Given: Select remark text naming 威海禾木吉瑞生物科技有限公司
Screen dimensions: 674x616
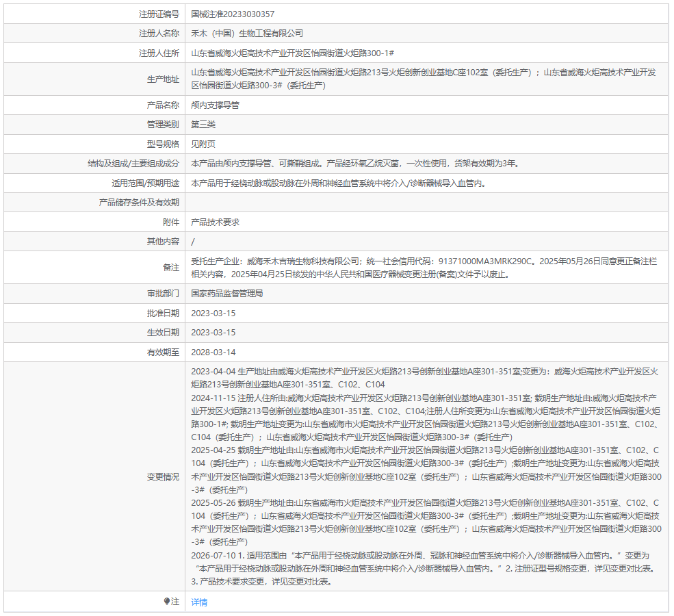Looking at the screenshot, I should pos(424,268).
